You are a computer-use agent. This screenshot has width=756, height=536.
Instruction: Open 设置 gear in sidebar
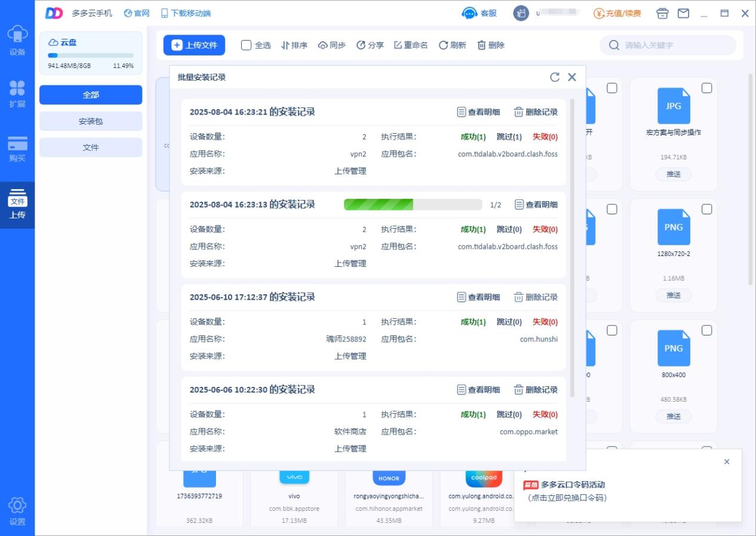click(x=17, y=512)
